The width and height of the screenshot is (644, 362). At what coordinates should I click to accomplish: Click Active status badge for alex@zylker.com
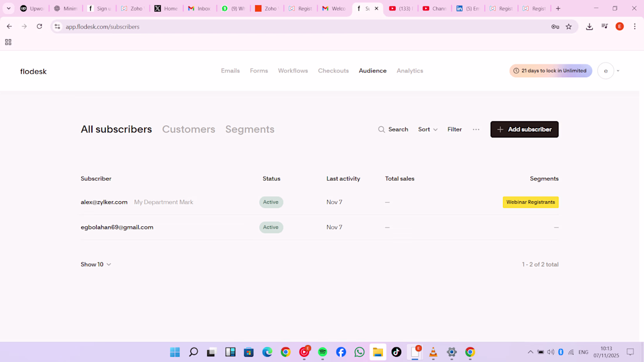pyautogui.click(x=271, y=202)
